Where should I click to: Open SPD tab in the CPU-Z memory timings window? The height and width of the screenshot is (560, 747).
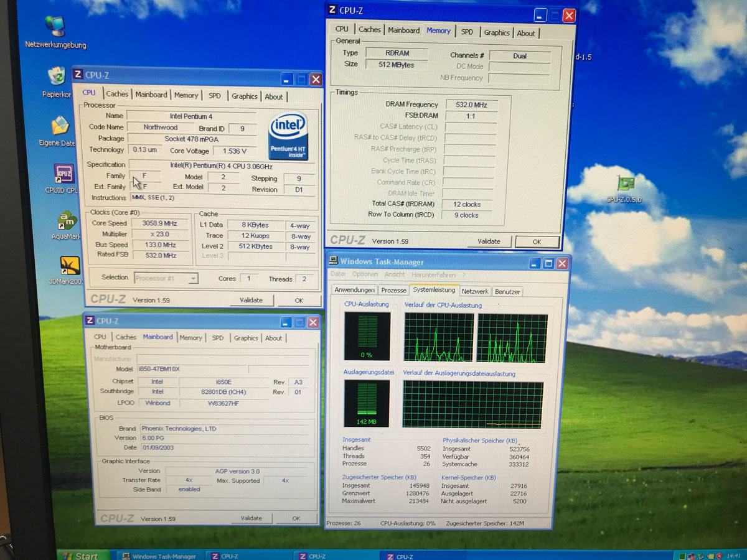(x=467, y=32)
